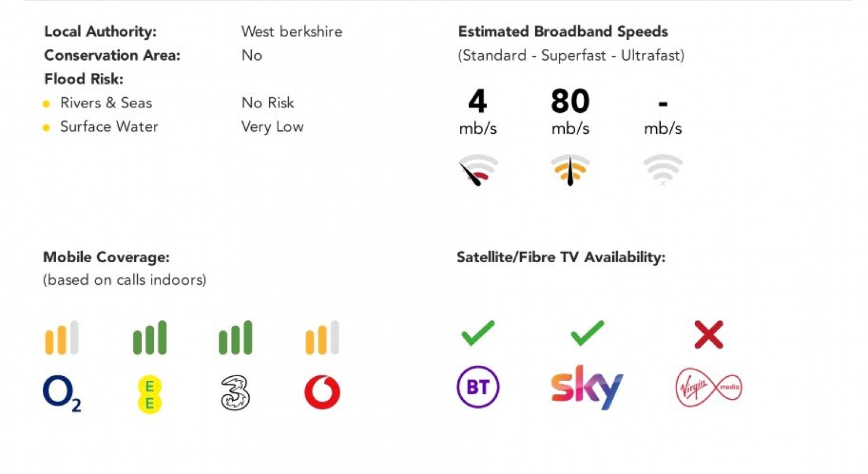Click the West berkshire local authority text
Viewport: 868px width, 474px height.
tap(292, 32)
